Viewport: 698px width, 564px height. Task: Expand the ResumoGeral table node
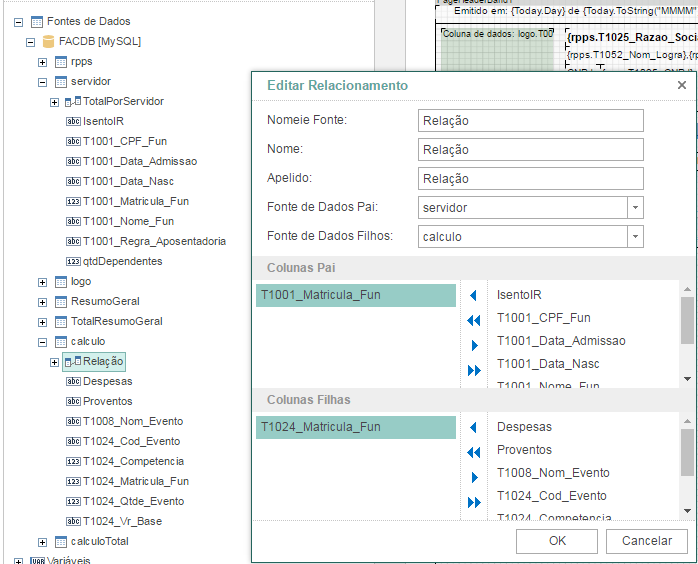pyautogui.click(x=42, y=302)
